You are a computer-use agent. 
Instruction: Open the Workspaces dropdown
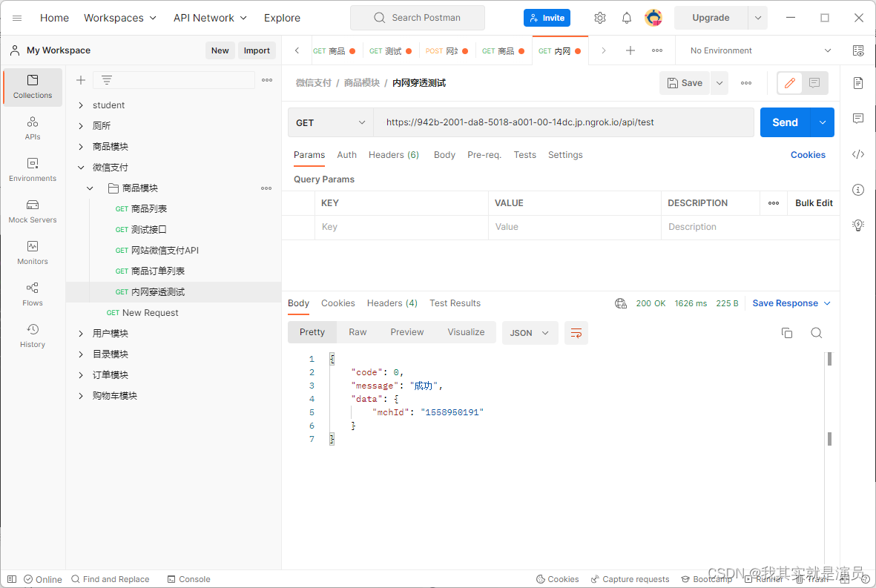coord(120,18)
